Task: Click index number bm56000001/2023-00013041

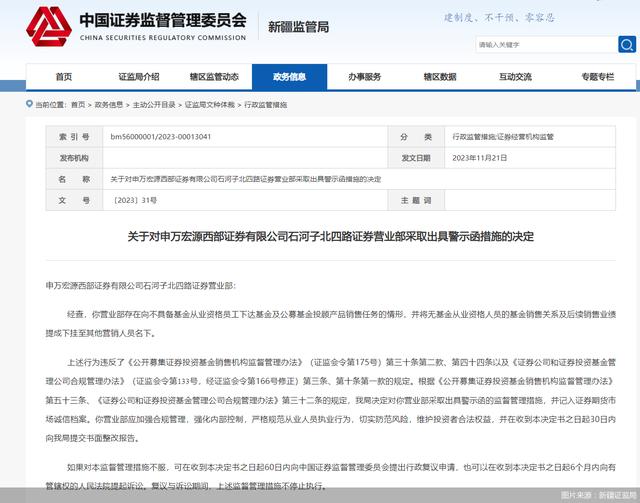Action: coord(161,137)
